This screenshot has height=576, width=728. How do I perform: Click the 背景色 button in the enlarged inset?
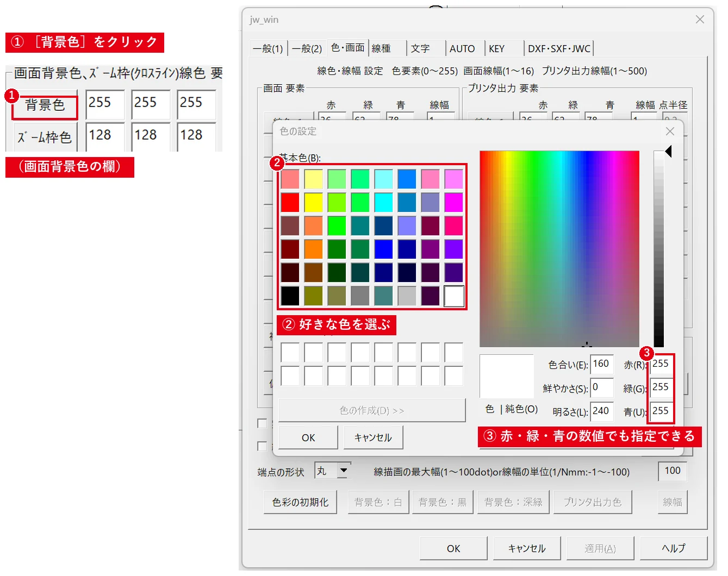pyautogui.click(x=45, y=105)
